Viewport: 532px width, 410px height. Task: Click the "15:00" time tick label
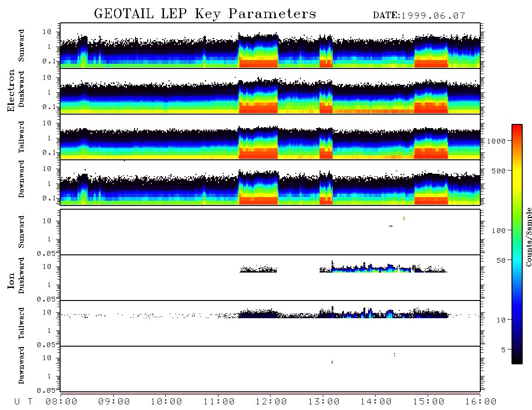(429, 402)
